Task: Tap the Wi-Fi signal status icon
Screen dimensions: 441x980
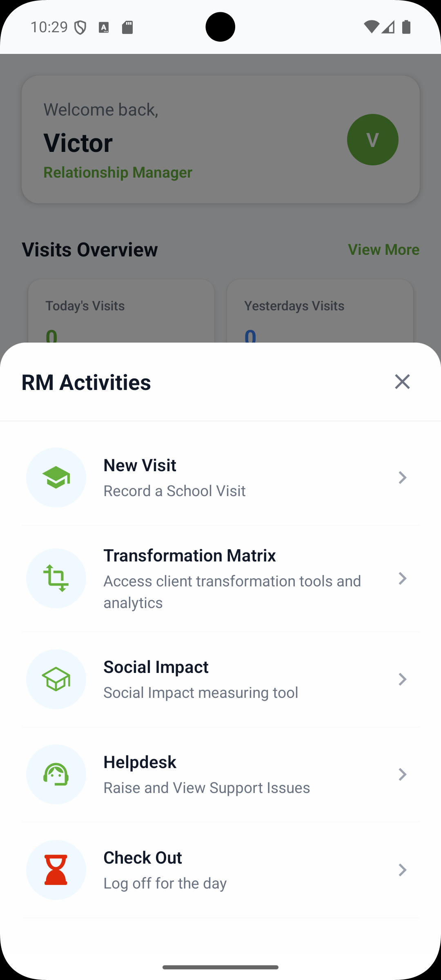Action: coord(371,27)
